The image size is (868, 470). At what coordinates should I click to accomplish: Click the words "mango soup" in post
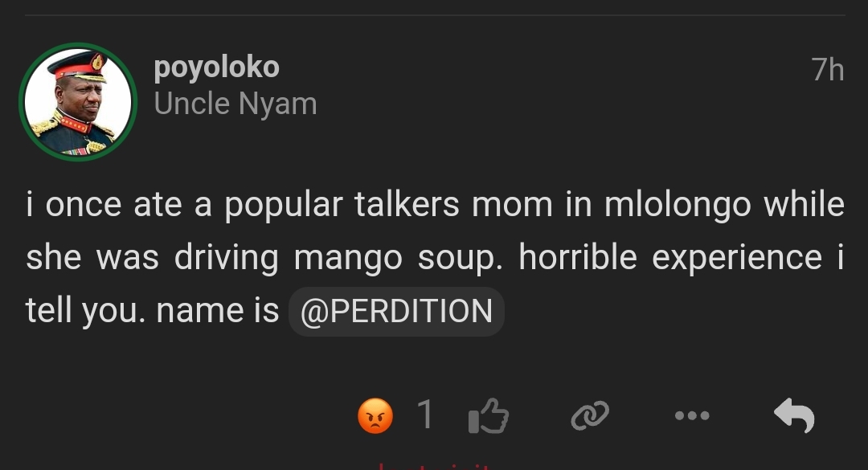click(x=399, y=258)
